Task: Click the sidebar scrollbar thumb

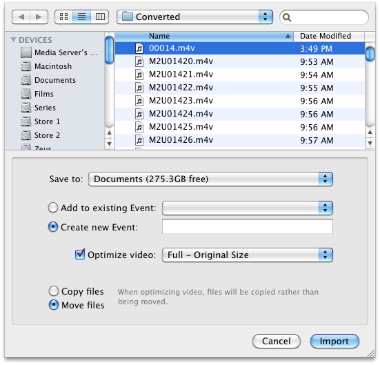Action: pos(109,50)
